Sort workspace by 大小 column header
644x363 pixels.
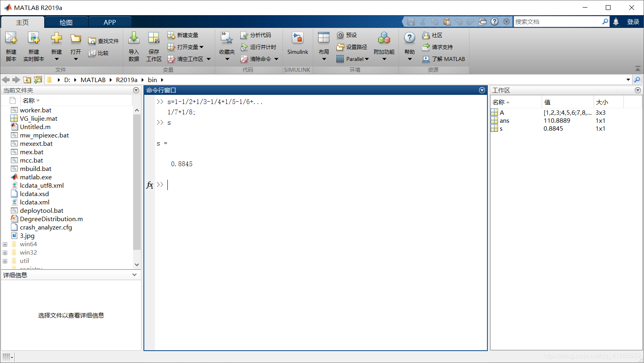609,102
